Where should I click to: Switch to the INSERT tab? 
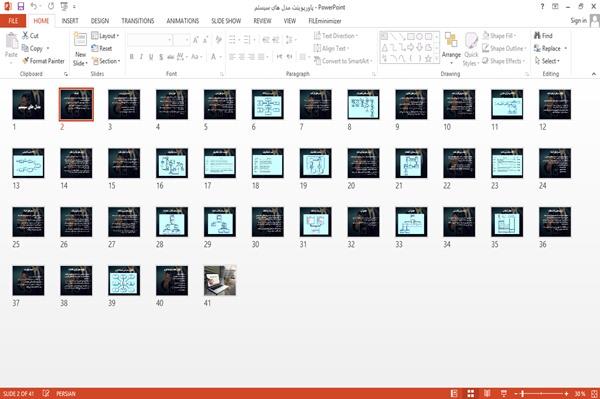[70, 21]
